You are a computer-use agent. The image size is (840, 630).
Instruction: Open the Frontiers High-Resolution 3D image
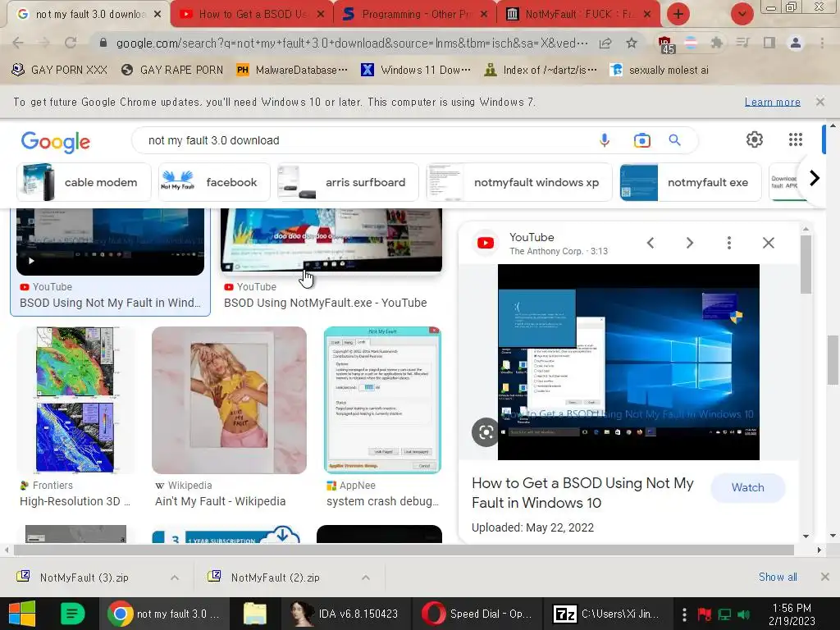pos(75,399)
